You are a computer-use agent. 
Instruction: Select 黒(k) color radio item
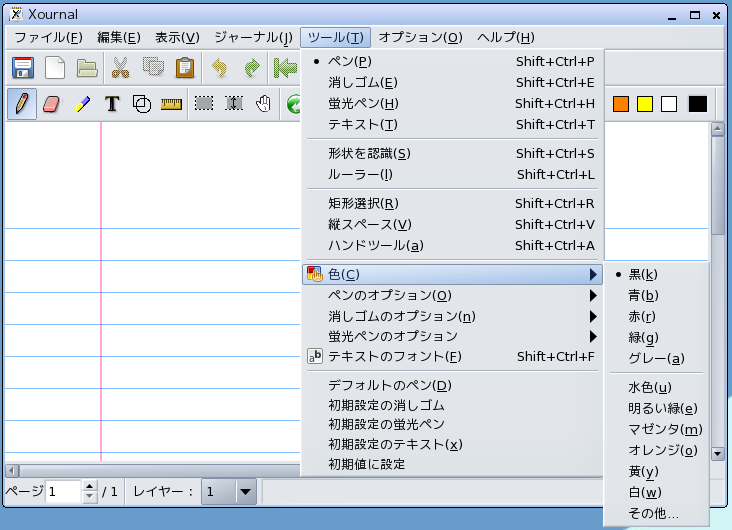click(x=656, y=275)
